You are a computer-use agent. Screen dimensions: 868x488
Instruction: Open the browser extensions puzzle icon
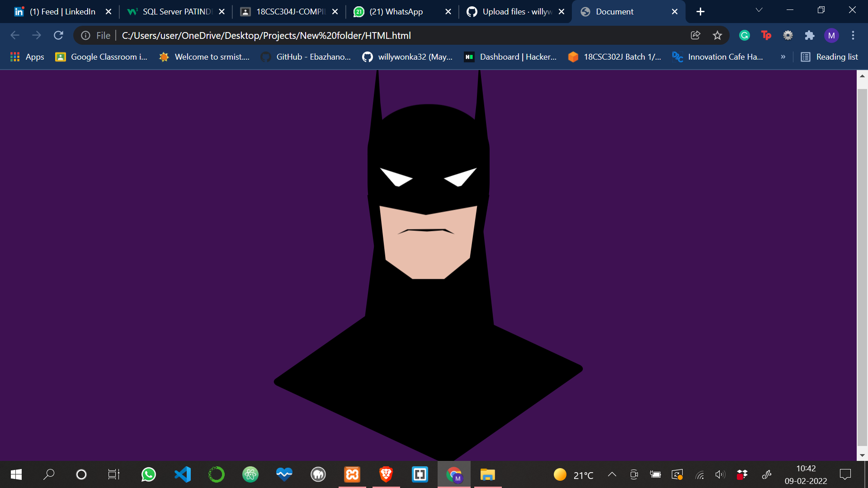click(809, 35)
